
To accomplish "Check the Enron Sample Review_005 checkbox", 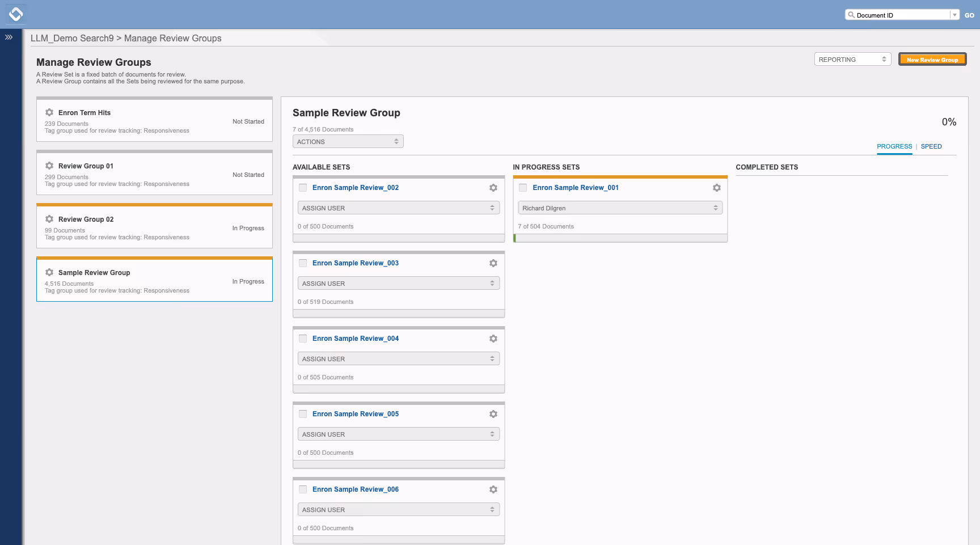I will click(303, 414).
